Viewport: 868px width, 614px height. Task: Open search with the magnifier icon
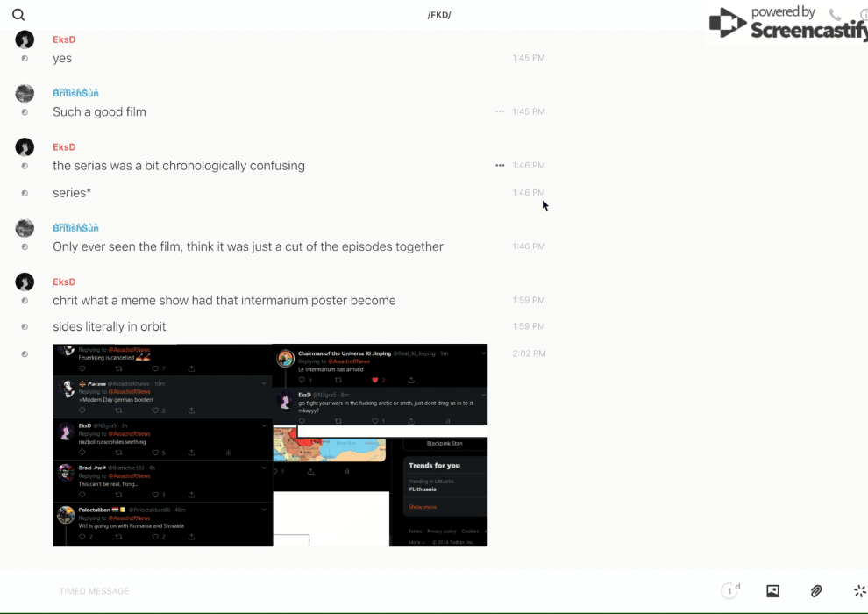(x=18, y=15)
